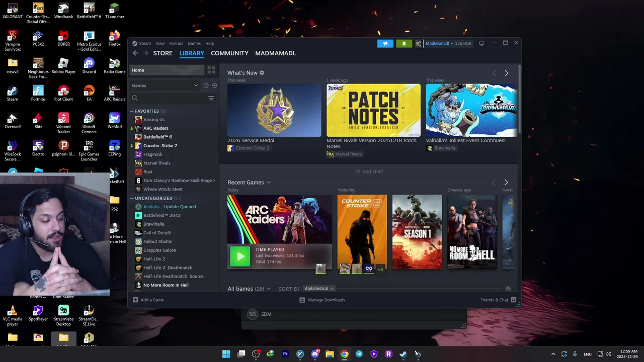Click Add shelf button
Screen dimensions: 644x362
coord(369,171)
